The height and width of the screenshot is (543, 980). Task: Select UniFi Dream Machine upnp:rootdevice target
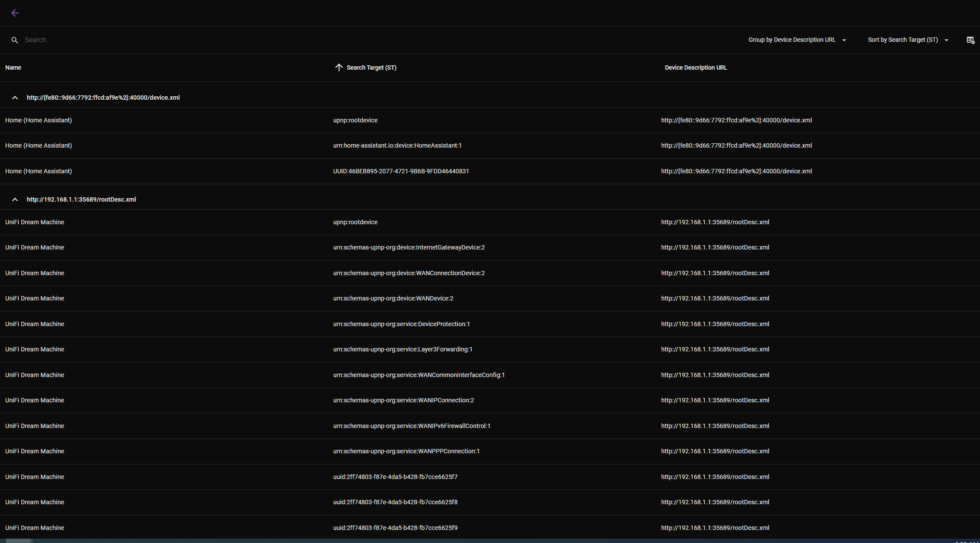[355, 222]
